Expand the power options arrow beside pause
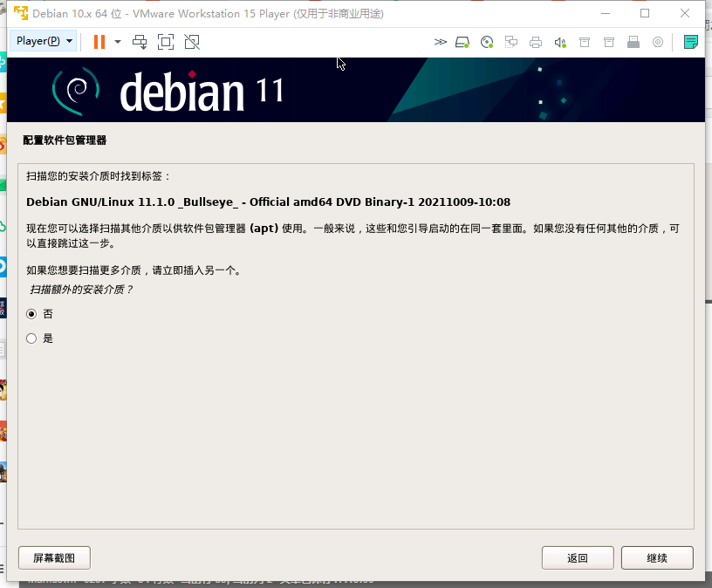The height and width of the screenshot is (588, 712). (118, 42)
